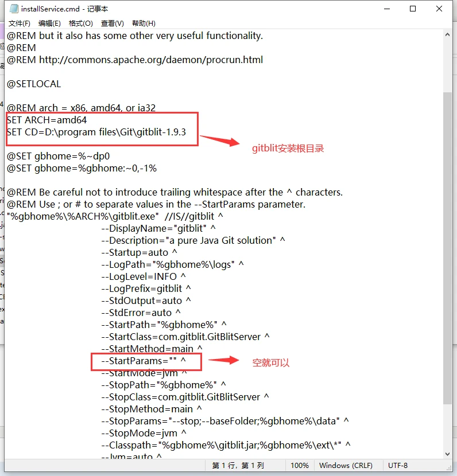
Task: Click the 'very useful functionality' comment line
Action: click(x=135, y=36)
